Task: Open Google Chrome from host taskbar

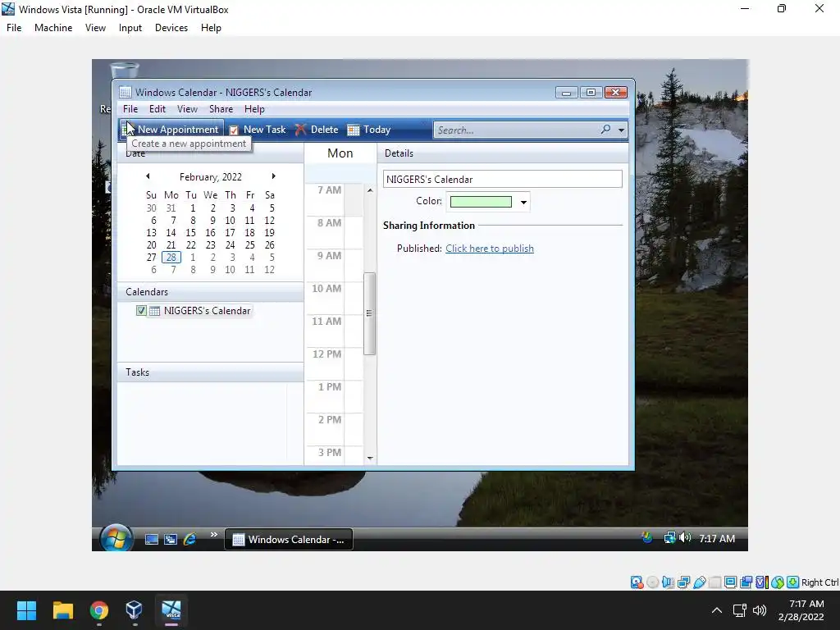Action: pos(98,610)
